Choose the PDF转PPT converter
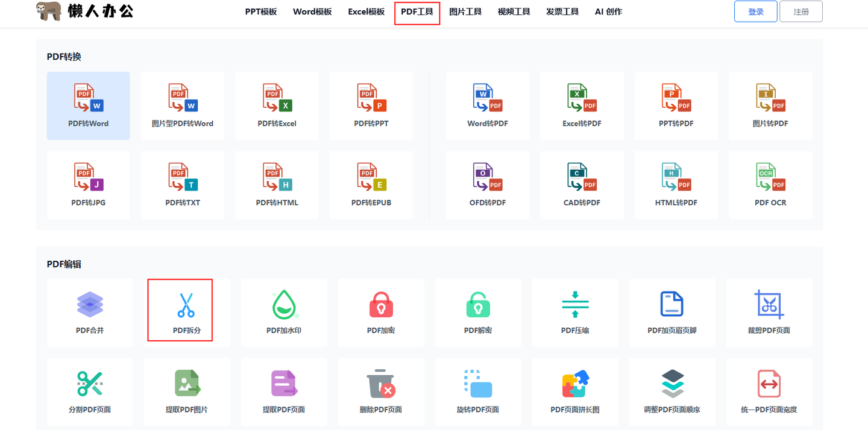The width and height of the screenshot is (868, 430). [371, 106]
